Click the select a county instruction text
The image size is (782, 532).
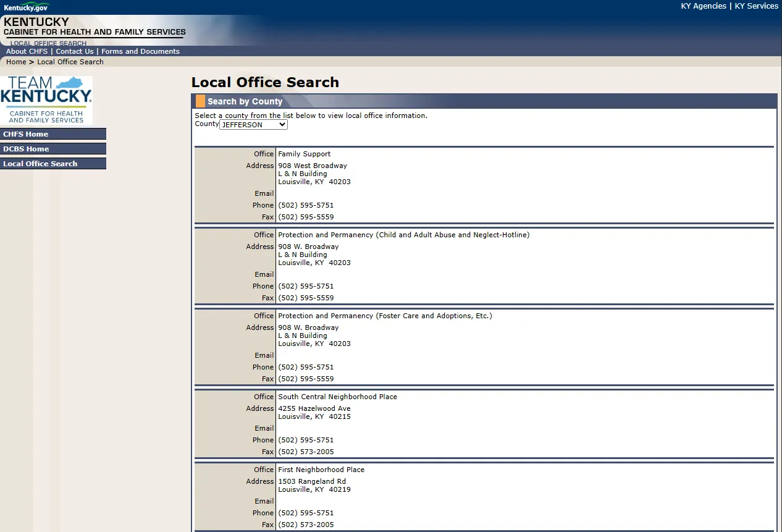coord(311,116)
